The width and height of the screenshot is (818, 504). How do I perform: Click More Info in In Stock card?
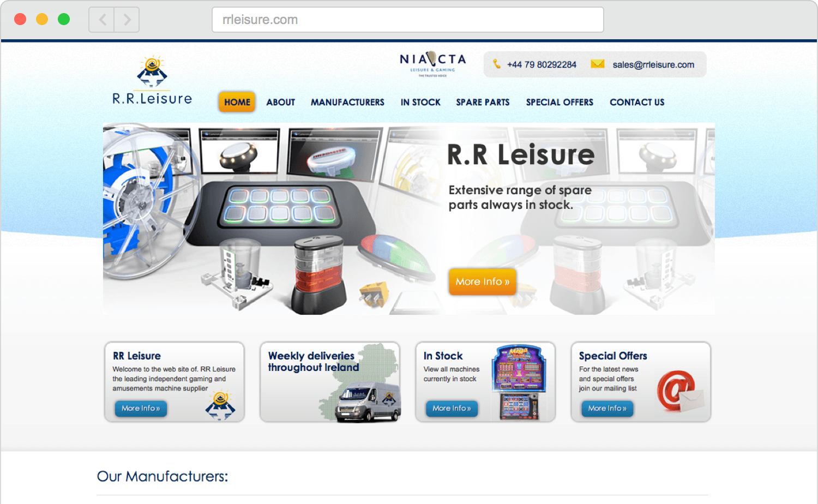452,408
